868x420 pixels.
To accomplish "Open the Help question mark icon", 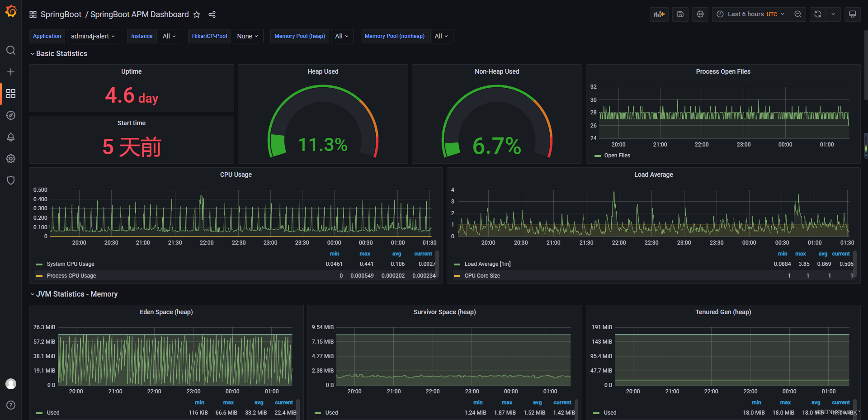I will (11, 405).
